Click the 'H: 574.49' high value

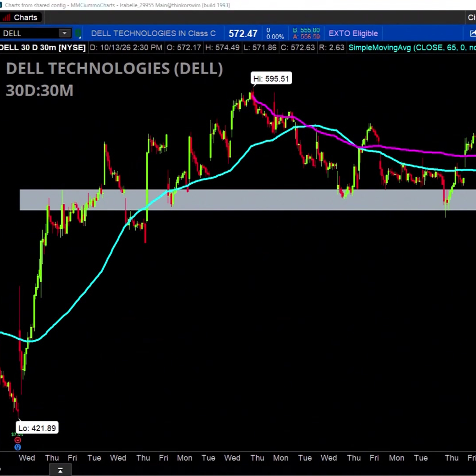tap(222, 48)
